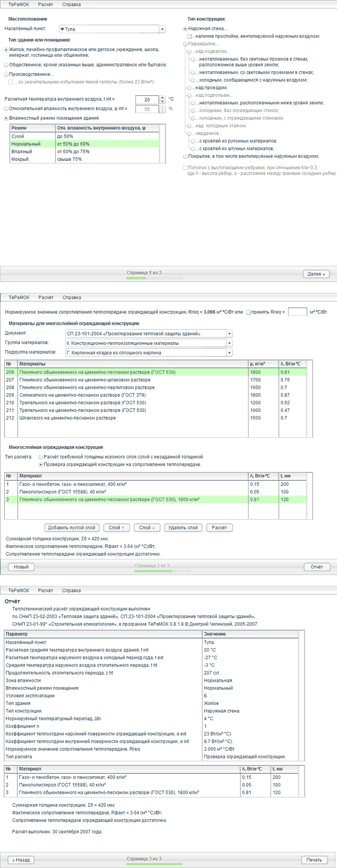Select Пенополистирол layer in the Многослойная ограждающая конструкция table

point(156,492)
